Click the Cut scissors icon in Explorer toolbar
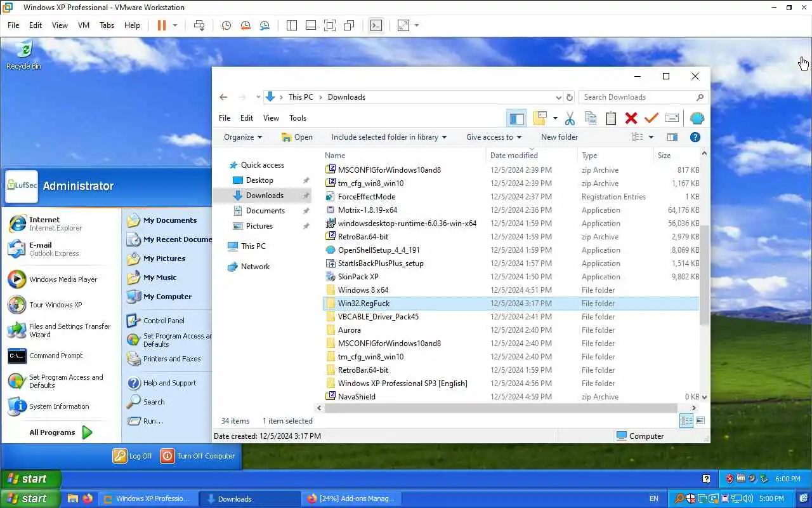 (x=570, y=118)
